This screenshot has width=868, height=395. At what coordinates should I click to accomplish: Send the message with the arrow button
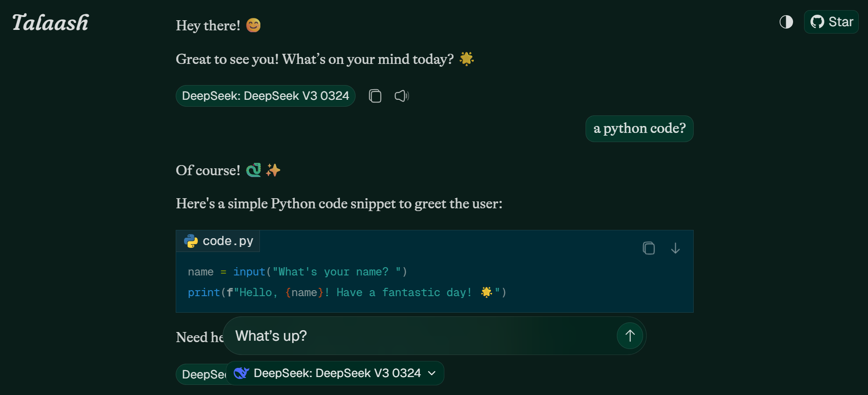(630, 336)
